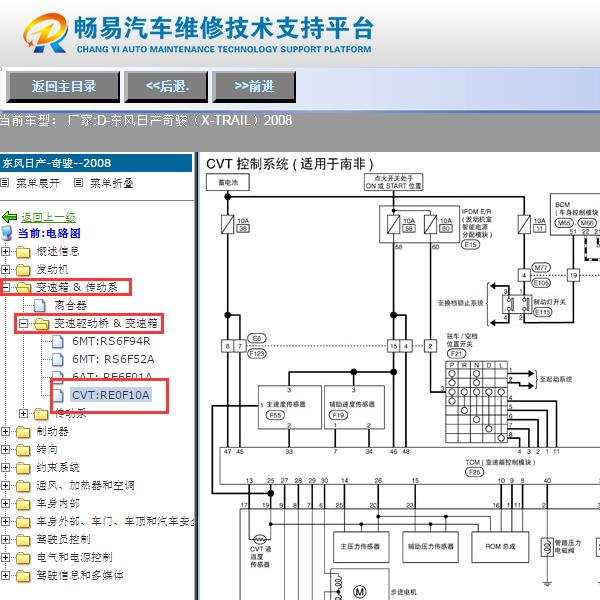
Task: Click the 电气和电源控制 folder icon
Action: click(x=23, y=558)
